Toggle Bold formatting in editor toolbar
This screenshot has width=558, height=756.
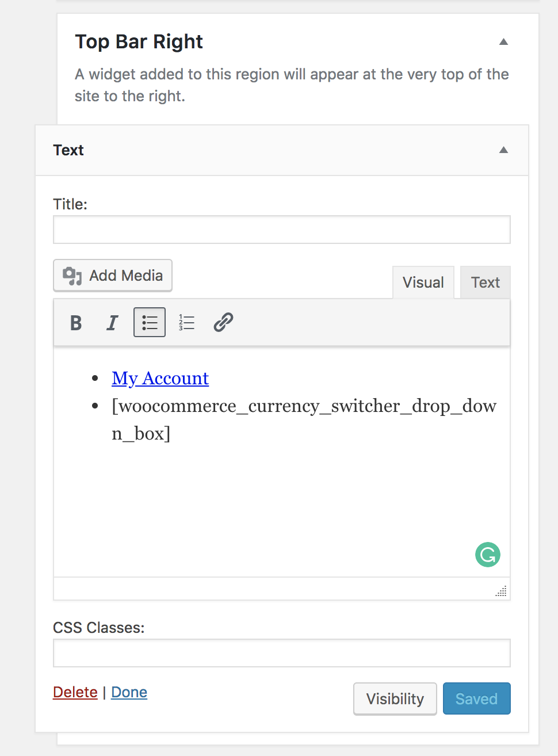[76, 322]
